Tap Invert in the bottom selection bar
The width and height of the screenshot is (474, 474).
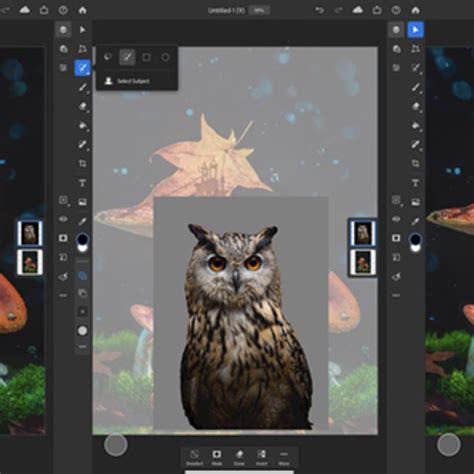click(262, 458)
